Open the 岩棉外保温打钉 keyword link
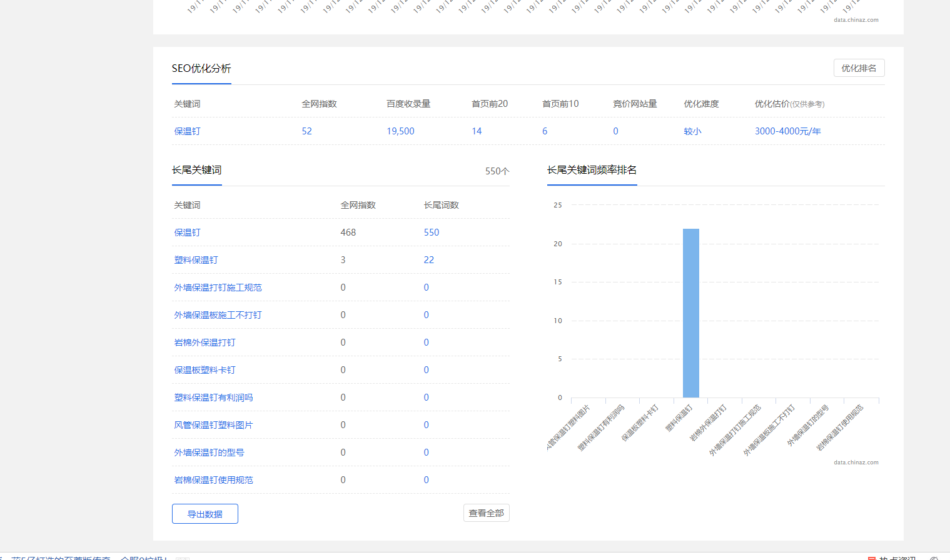This screenshot has height=560, width=950. (205, 342)
